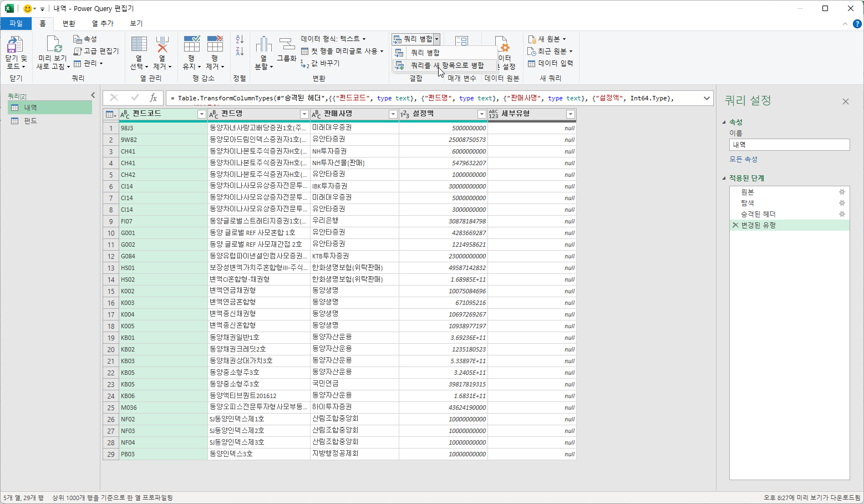Image resolution: width=864 pixels, height=504 pixels.
Task: Select the 승격된 헤더 applied step
Action: (x=789, y=214)
